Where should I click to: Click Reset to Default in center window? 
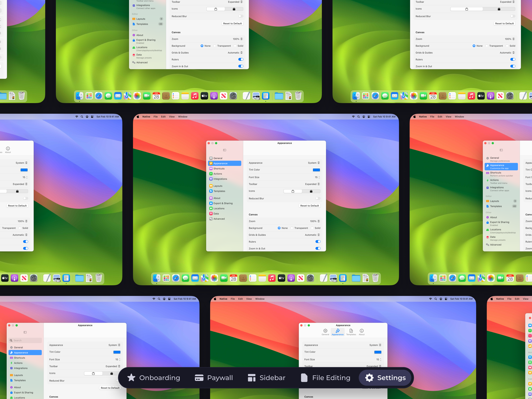(x=310, y=206)
